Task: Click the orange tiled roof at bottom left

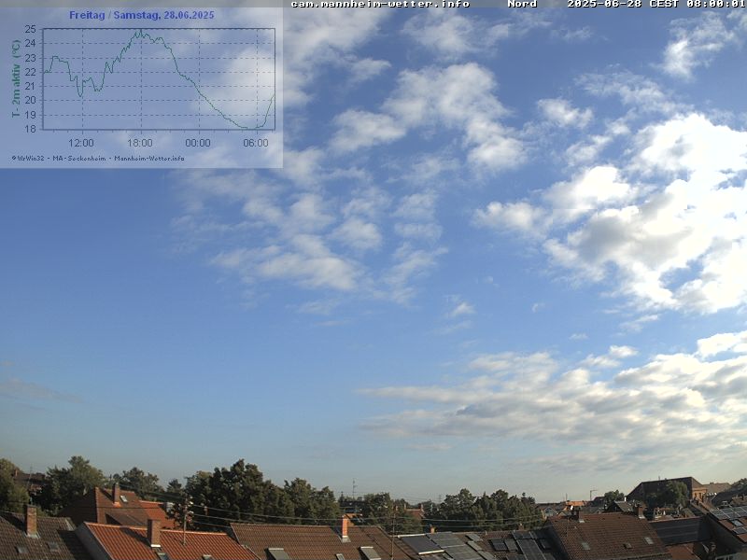Action: click(121, 541)
